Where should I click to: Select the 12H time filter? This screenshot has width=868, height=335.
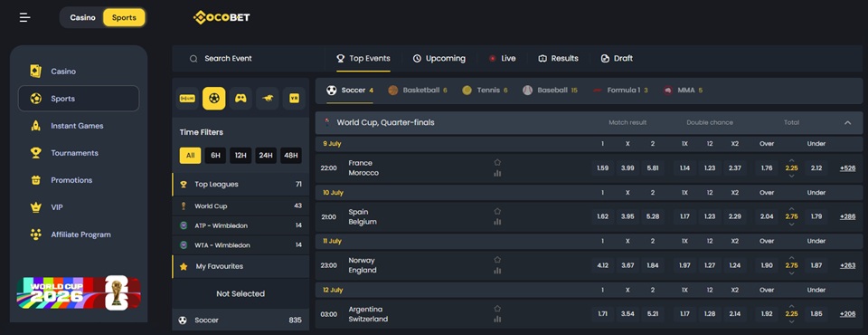[x=241, y=156]
